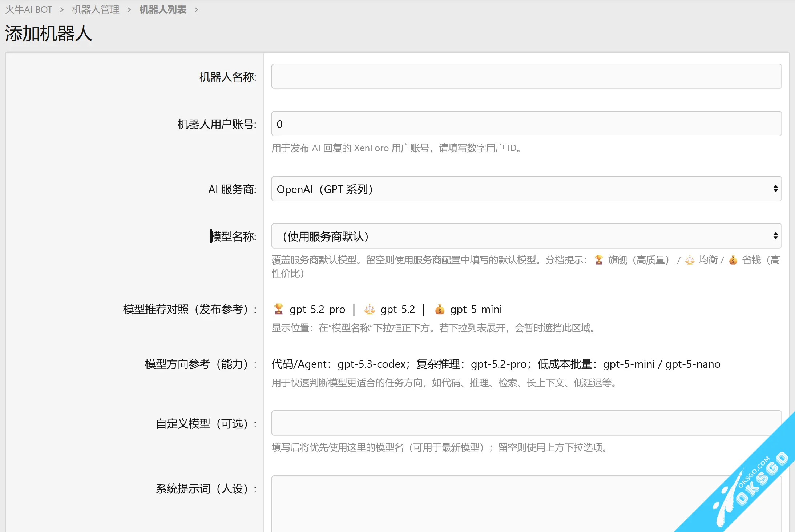This screenshot has width=795, height=532.
Task: Click chevron after 机器人列表 breadcrumb
Action: [x=197, y=10]
